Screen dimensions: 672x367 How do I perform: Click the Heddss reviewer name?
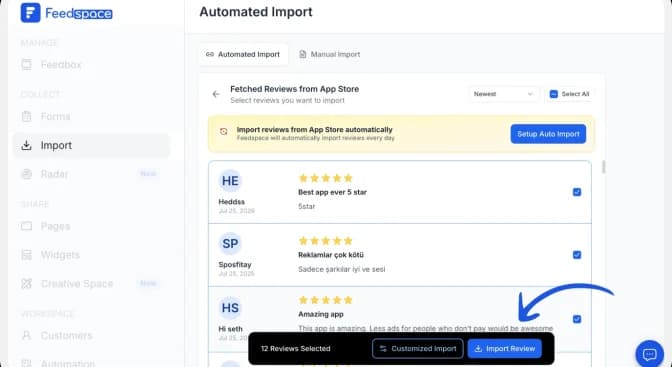[231, 202]
